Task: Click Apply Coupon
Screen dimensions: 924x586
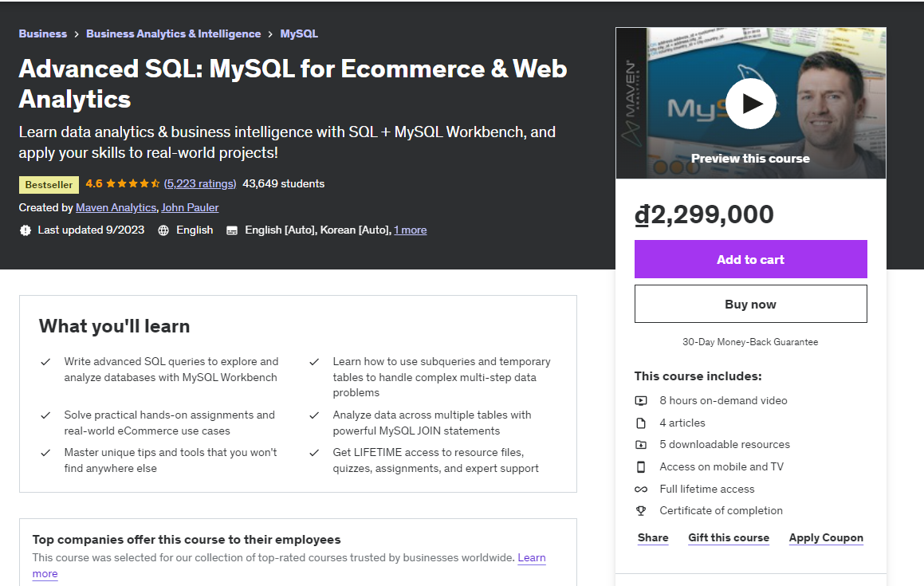Action: pyautogui.click(x=826, y=537)
